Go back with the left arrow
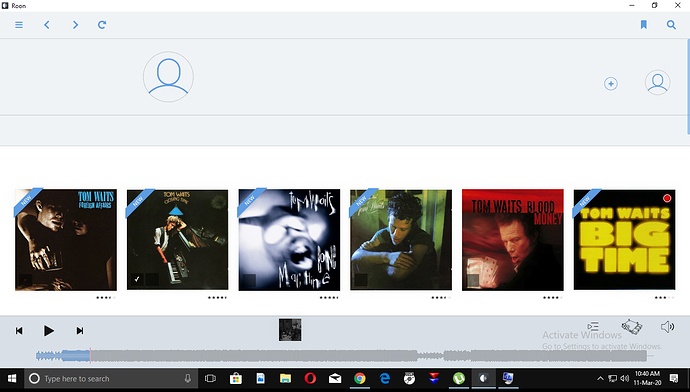This screenshot has height=392, width=690. tap(47, 25)
